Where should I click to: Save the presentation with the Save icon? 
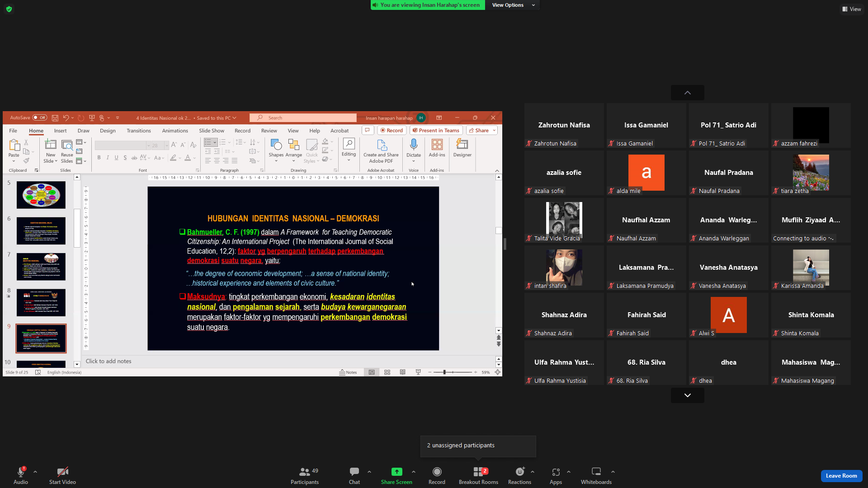55,118
